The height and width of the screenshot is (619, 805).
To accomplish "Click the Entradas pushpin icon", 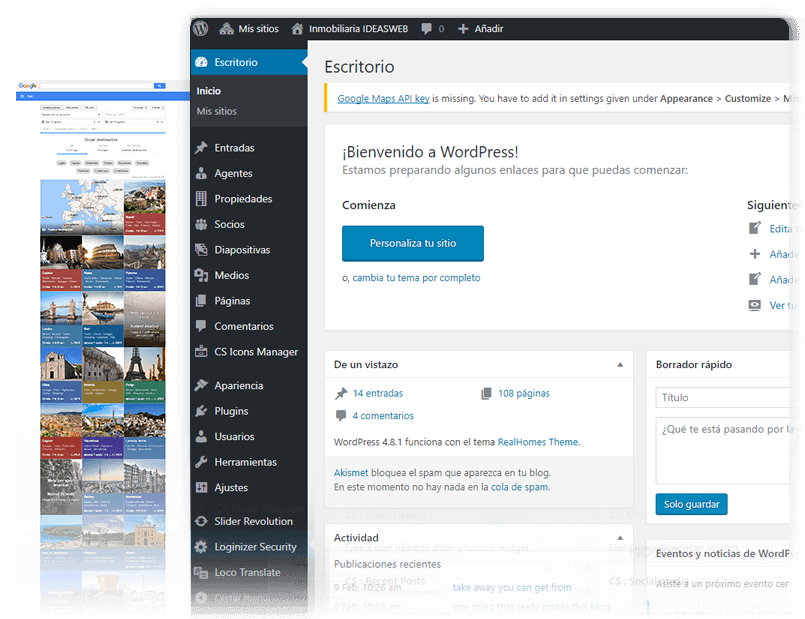I will pyautogui.click(x=201, y=148).
